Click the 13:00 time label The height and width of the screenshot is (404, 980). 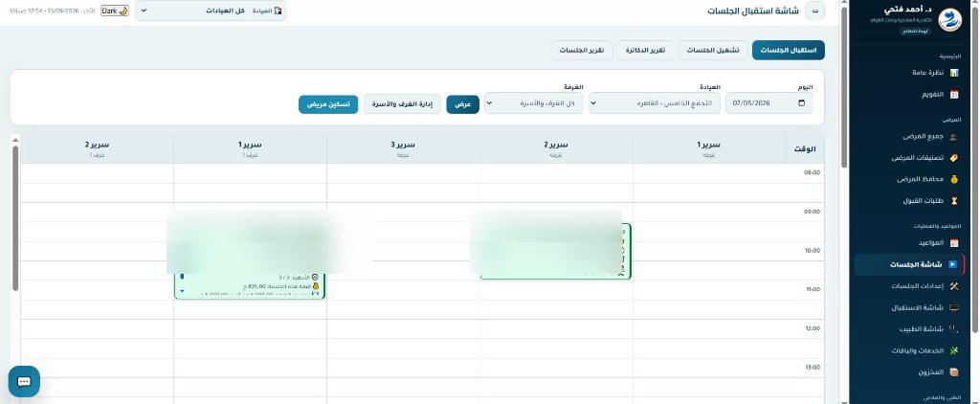812,367
